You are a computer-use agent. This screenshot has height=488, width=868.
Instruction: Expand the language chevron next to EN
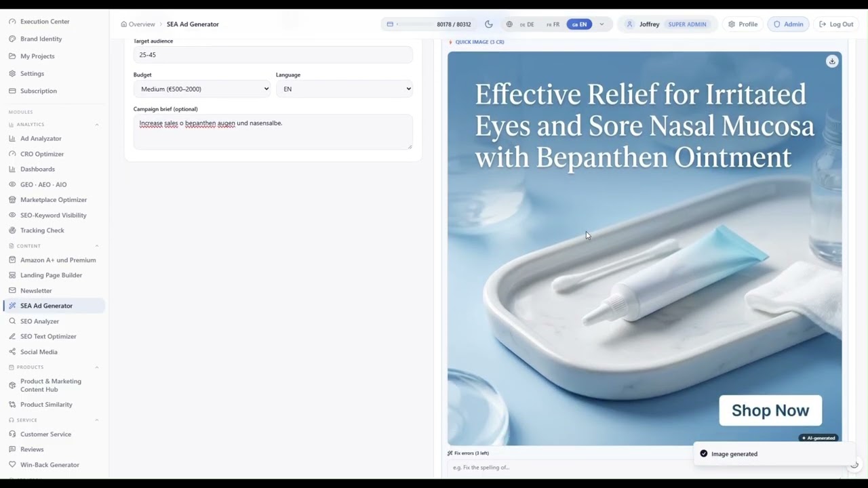(601, 24)
